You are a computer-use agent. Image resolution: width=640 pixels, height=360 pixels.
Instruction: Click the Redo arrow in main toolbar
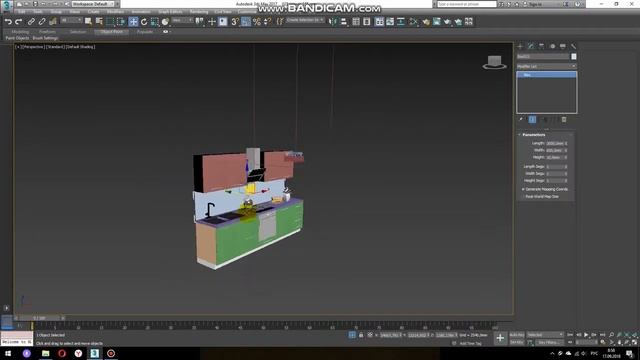[18, 22]
